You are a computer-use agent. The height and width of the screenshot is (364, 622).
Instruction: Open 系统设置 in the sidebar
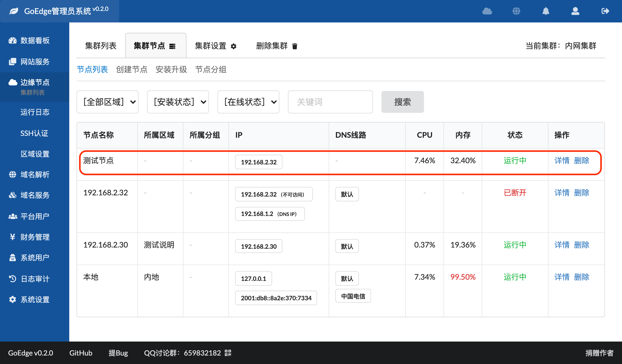[35, 300]
